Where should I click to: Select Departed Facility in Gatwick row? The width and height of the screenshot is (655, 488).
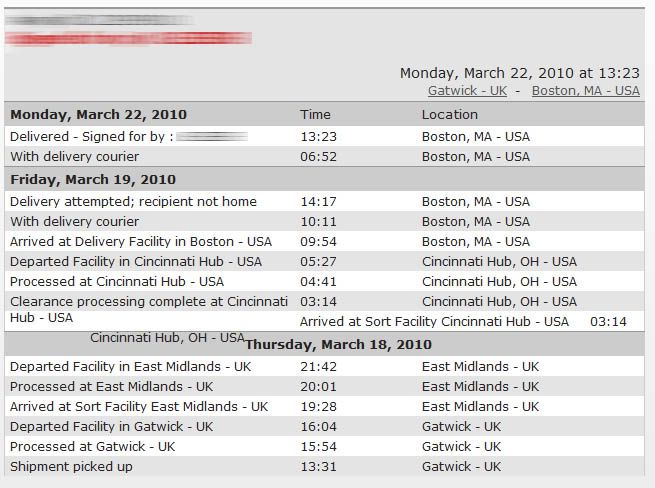pos(111,426)
